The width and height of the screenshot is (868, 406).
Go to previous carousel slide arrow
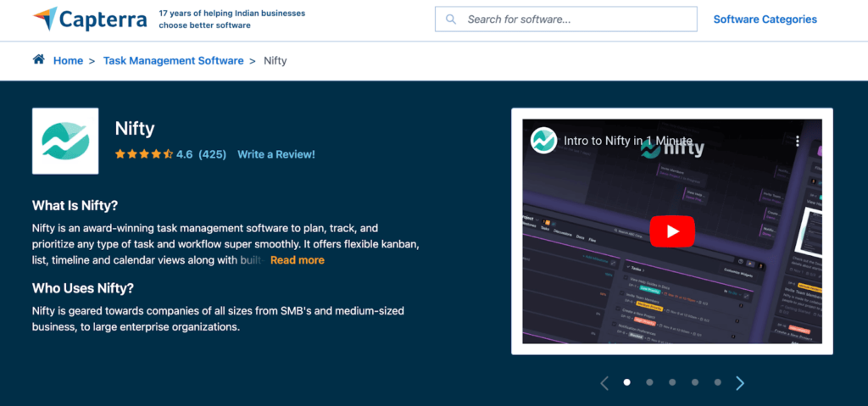(604, 383)
